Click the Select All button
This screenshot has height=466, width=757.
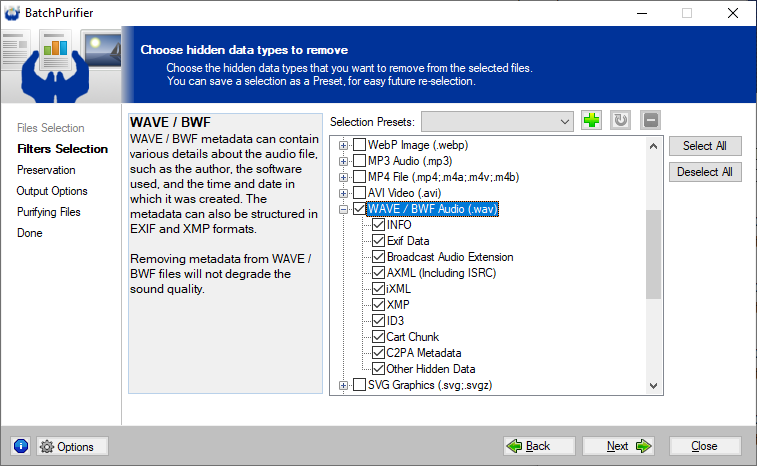point(705,146)
